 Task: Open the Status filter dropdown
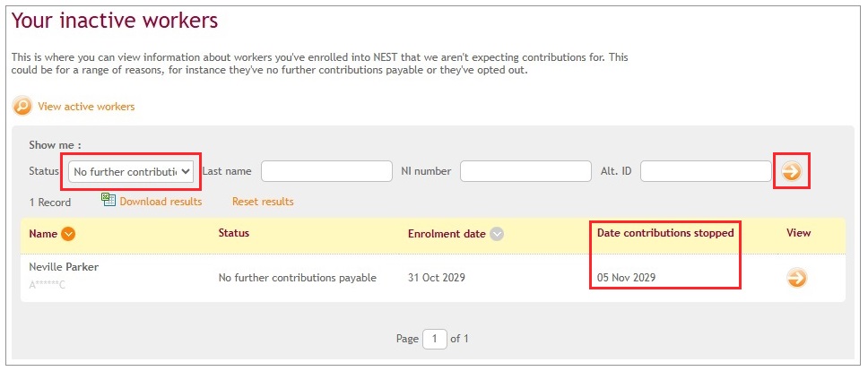tap(131, 171)
